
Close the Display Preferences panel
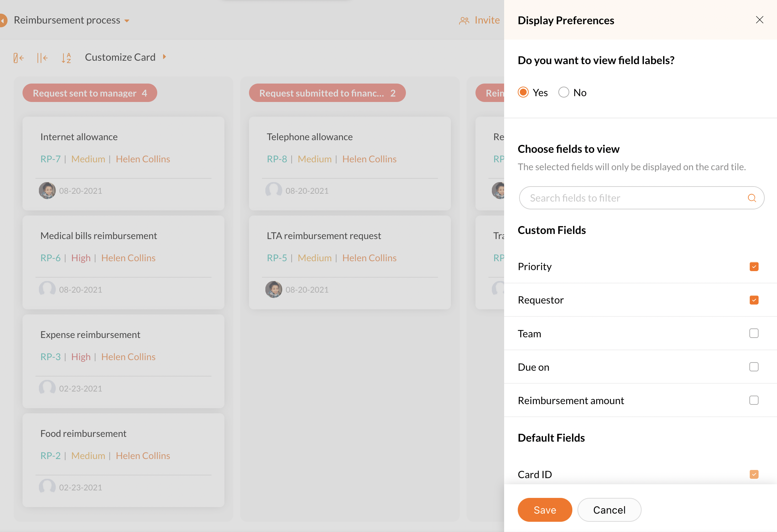759,20
